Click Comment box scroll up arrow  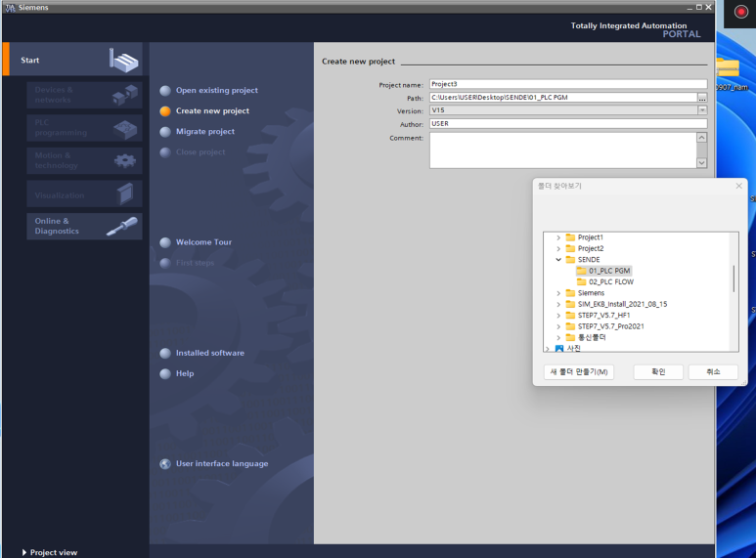[x=702, y=138]
